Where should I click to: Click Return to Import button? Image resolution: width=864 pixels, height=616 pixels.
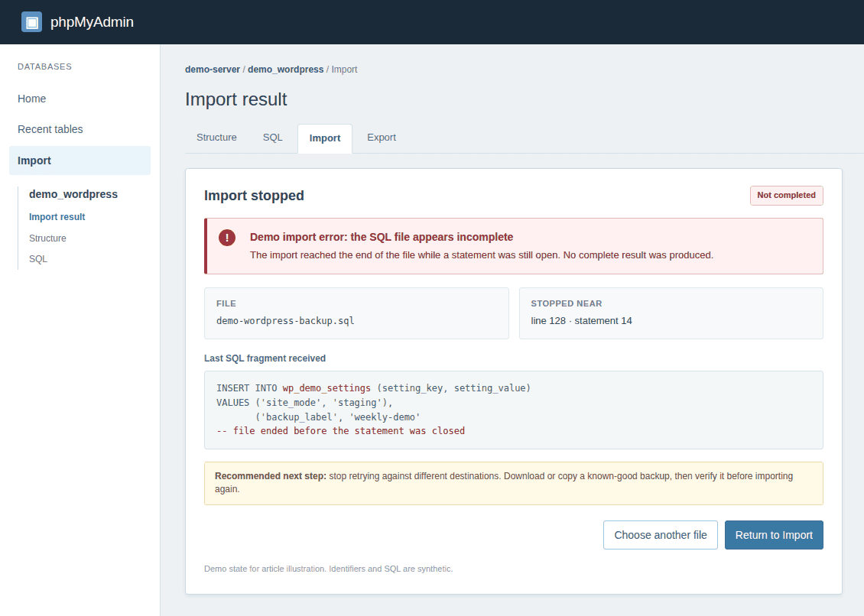pyautogui.click(x=774, y=535)
